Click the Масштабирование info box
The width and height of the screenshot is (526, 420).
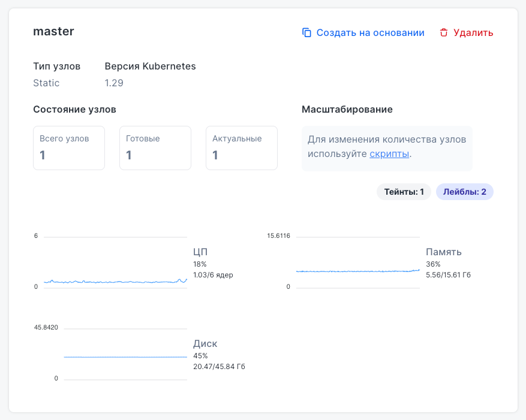click(x=387, y=147)
